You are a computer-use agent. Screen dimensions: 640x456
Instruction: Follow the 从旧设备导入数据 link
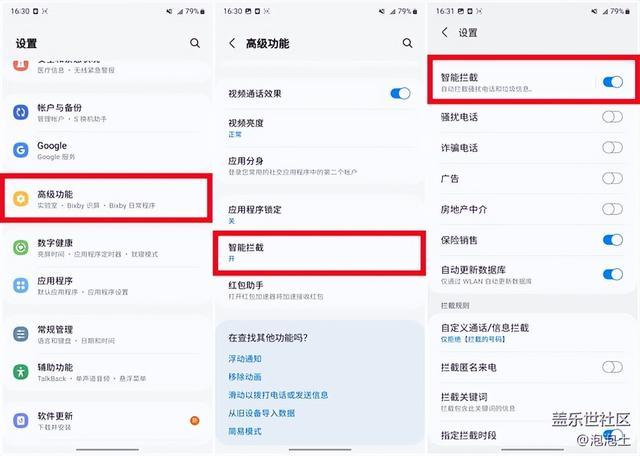261,413
